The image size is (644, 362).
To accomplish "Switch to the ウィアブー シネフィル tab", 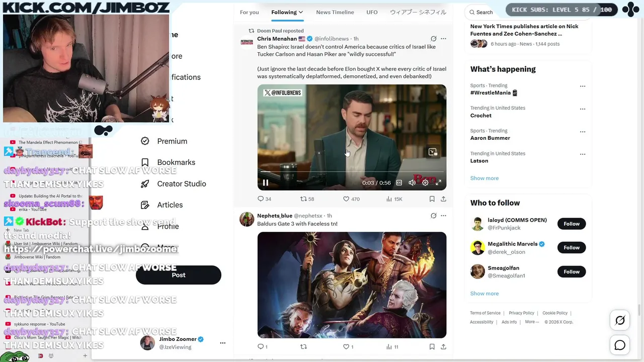I will pyautogui.click(x=418, y=12).
